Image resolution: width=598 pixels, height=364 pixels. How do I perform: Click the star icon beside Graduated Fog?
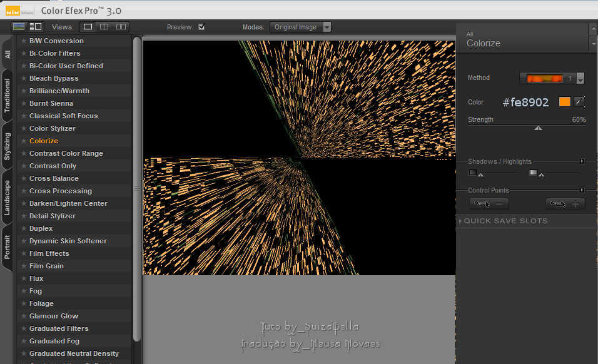pyautogui.click(x=24, y=341)
